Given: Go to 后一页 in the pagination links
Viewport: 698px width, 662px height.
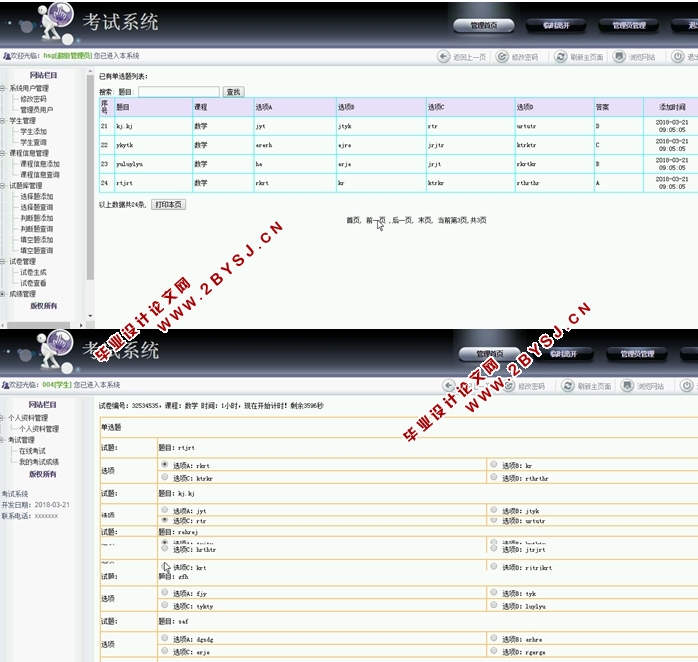Looking at the screenshot, I should [x=401, y=220].
